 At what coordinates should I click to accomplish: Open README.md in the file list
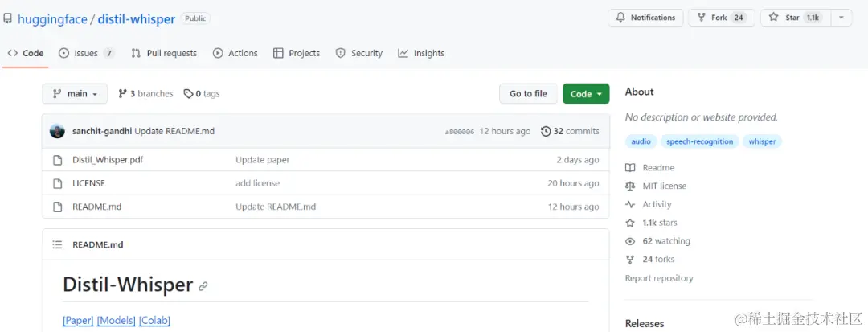tap(97, 207)
